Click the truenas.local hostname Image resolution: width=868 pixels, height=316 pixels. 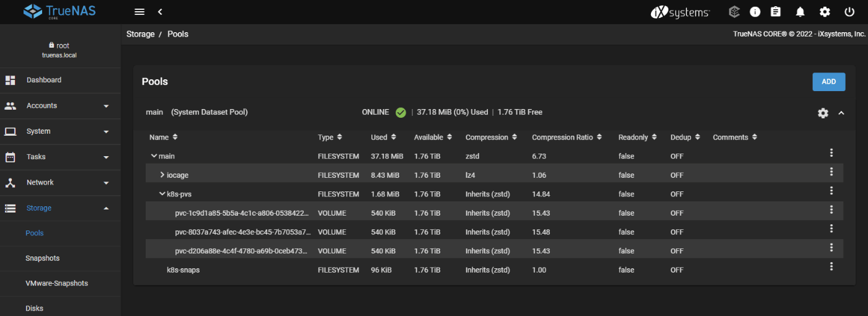(x=60, y=55)
